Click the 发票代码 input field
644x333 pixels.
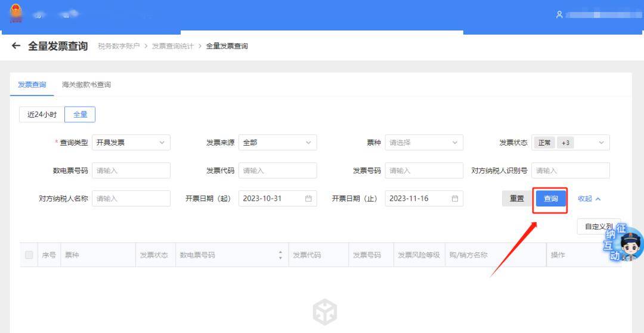278,170
